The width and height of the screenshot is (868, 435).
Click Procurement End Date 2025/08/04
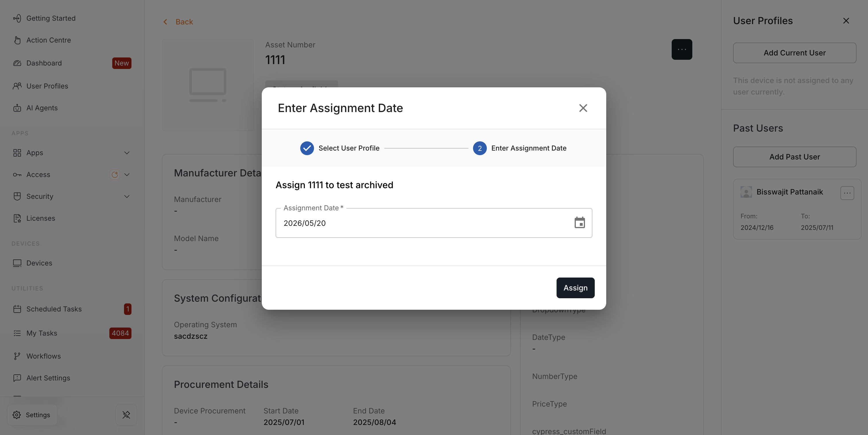pyautogui.click(x=374, y=422)
